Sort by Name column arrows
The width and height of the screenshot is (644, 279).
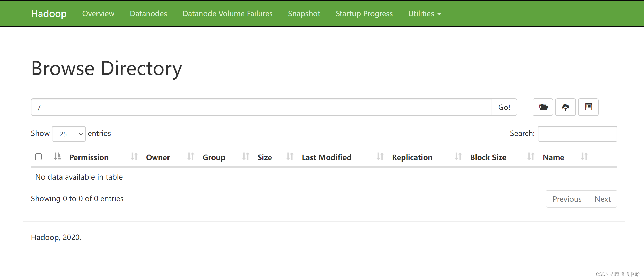click(584, 156)
